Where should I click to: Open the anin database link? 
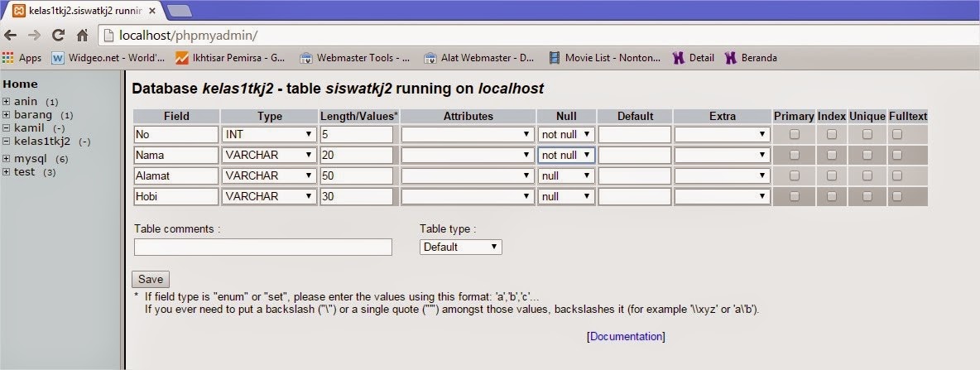(x=26, y=101)
